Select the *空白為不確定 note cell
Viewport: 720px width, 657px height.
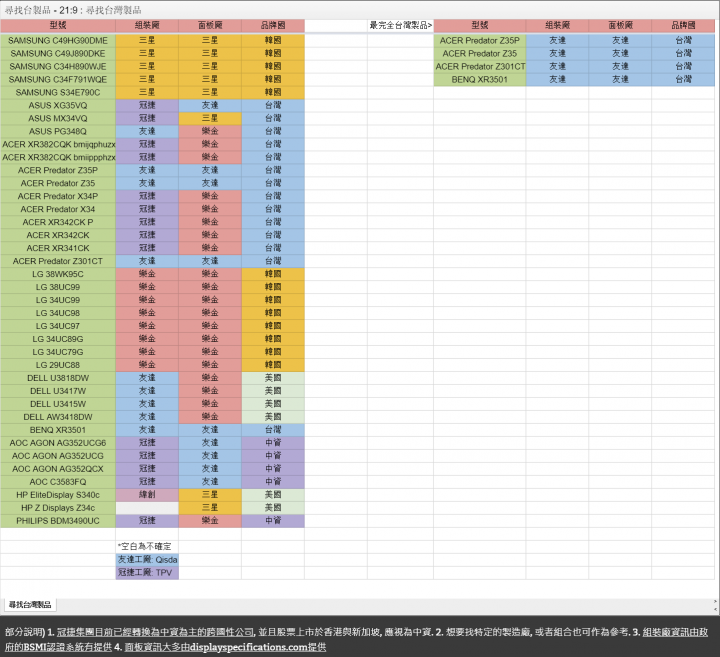(x=147, y=546)
